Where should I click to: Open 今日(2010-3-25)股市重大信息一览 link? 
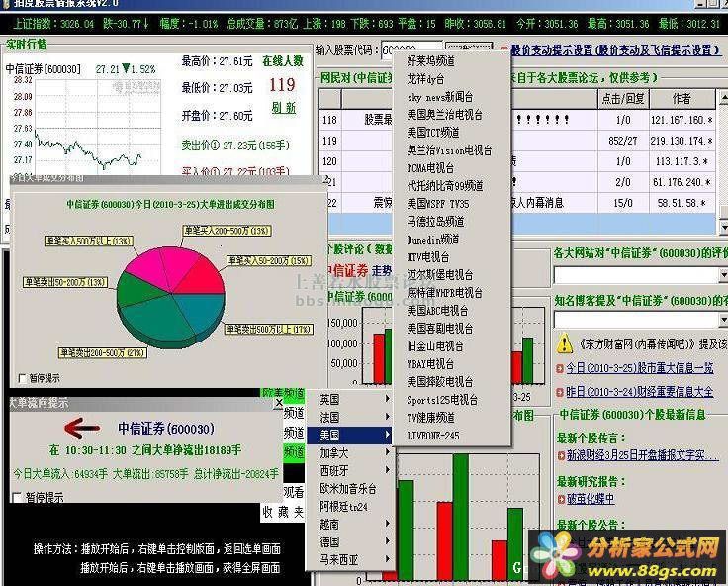point(639,368)
